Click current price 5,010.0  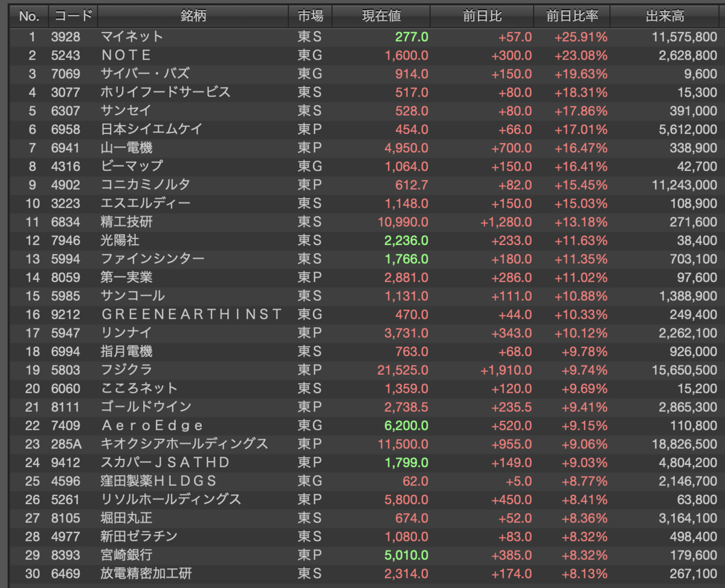coord(406,555)
